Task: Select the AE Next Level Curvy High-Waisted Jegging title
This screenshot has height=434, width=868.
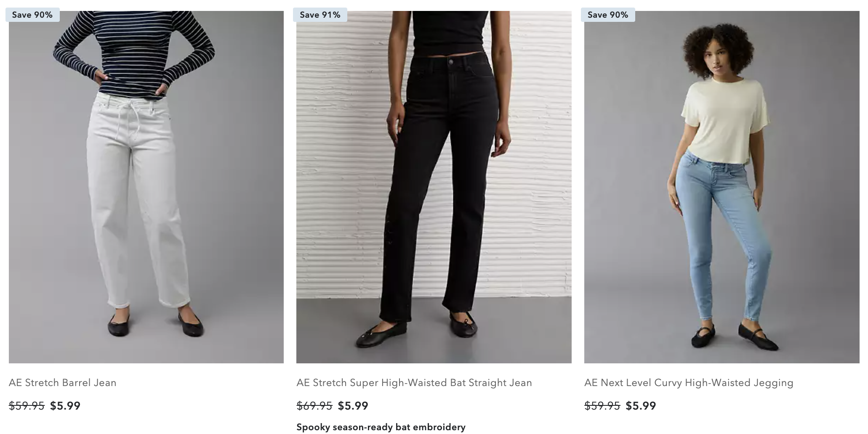Action: [x=688, y=383]
